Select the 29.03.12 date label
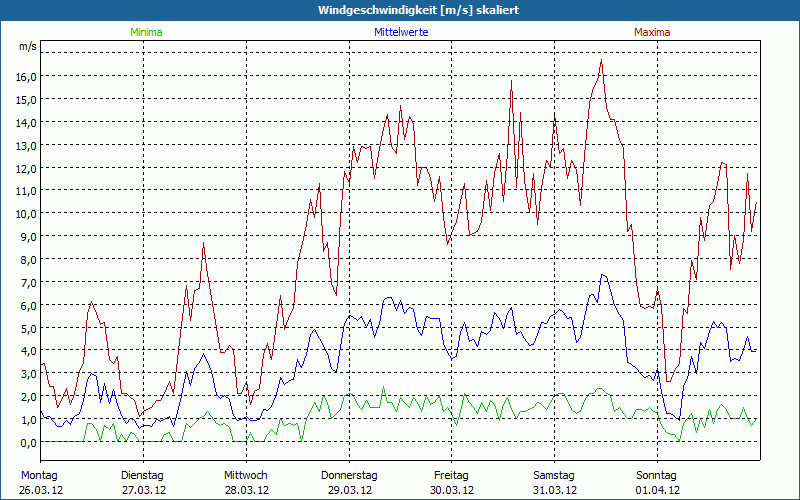 (348, 490)
